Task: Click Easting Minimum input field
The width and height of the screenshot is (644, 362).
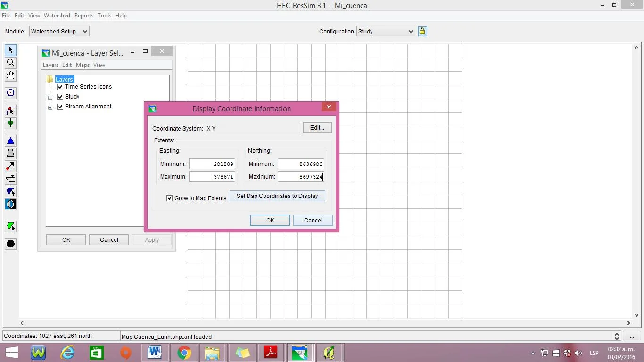Action: [212, 164]
